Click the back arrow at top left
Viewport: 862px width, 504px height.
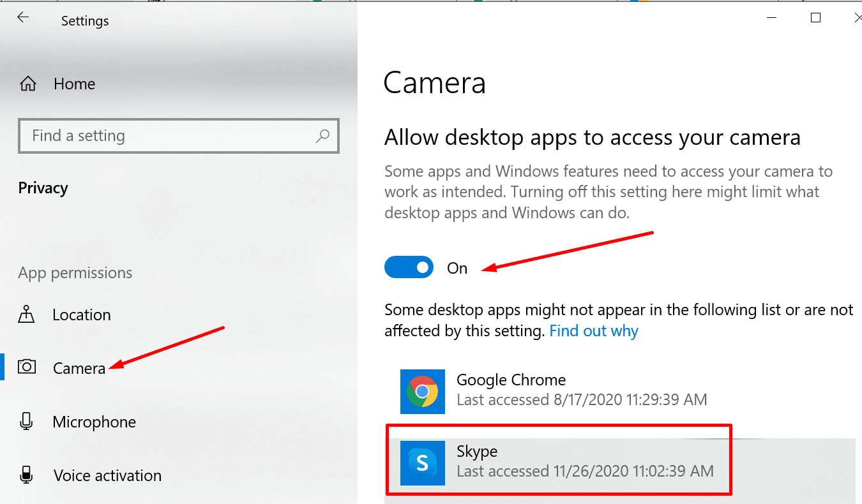tap(23, 17)
